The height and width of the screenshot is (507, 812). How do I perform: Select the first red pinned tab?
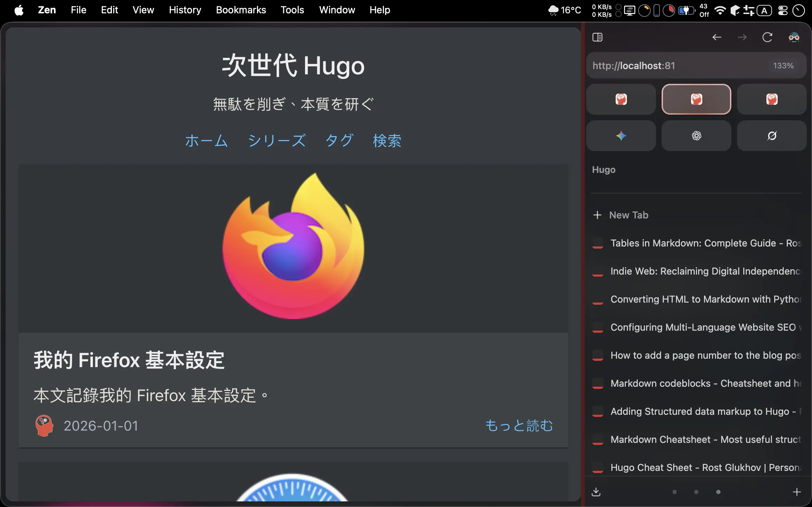coord(621,99)
